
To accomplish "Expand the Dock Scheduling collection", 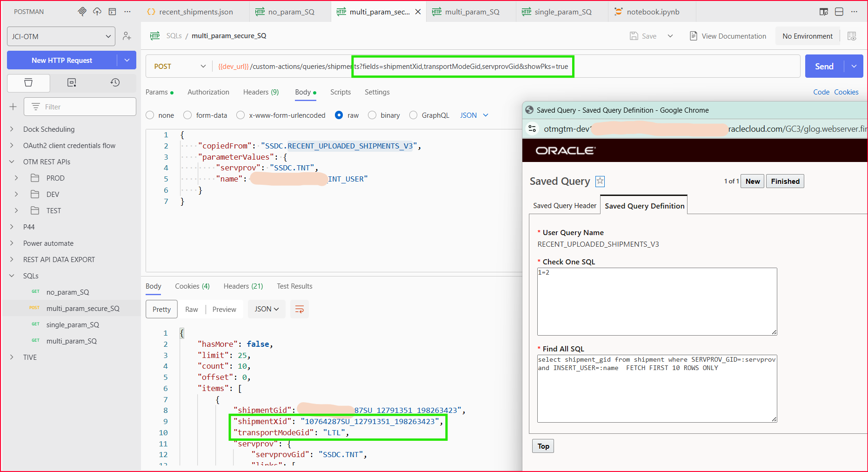I will tap(12, 129).
